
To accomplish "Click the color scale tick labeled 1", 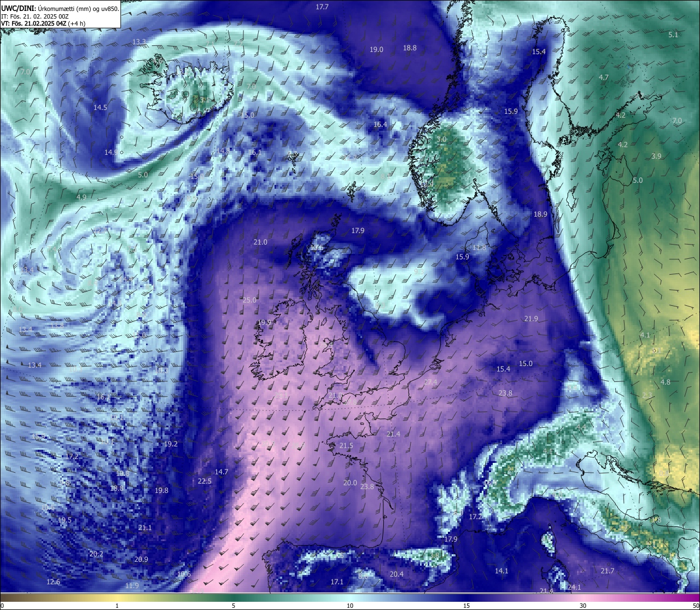I will (117, 606).
